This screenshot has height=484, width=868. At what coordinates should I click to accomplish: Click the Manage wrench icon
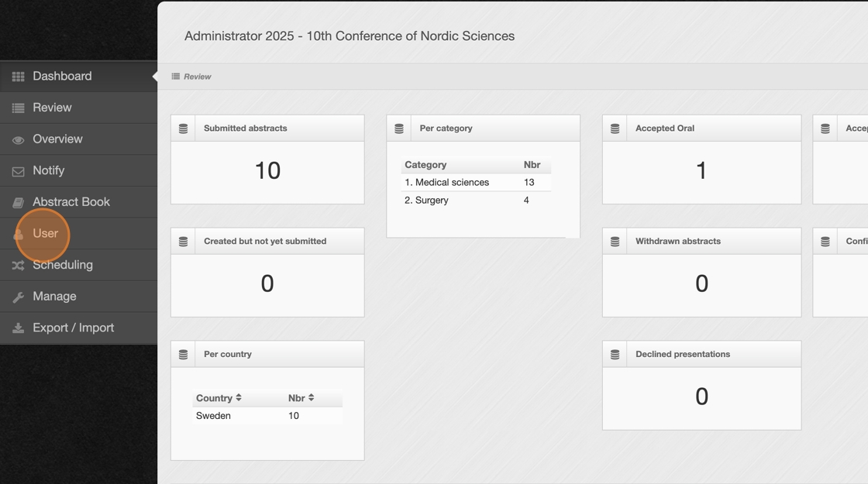click(x=18, y=297)
